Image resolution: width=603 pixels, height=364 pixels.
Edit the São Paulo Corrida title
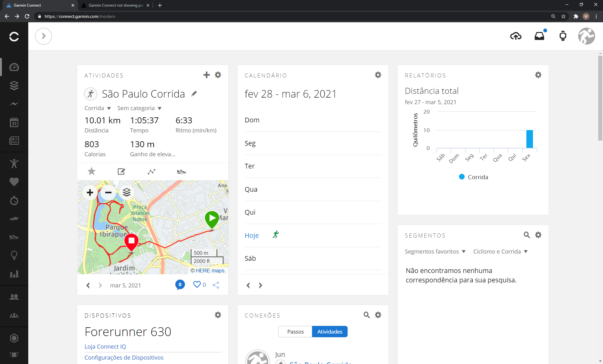194,94
